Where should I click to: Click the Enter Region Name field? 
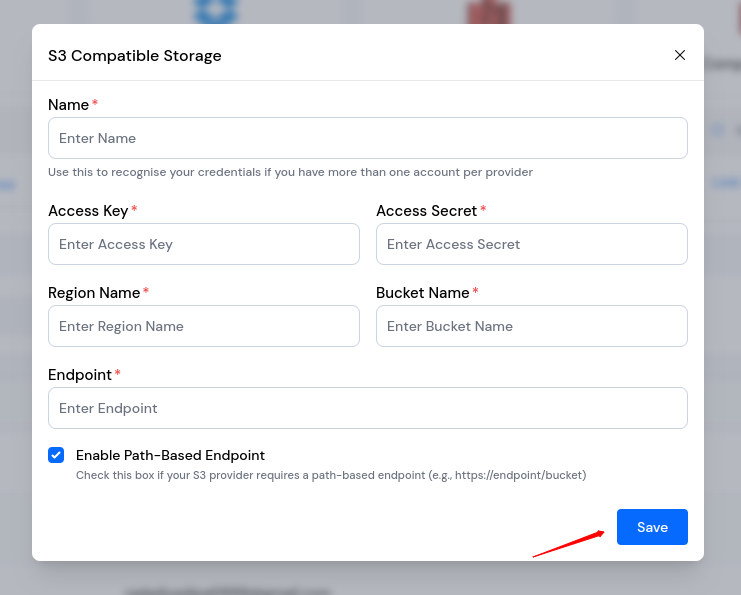[203, 326]
